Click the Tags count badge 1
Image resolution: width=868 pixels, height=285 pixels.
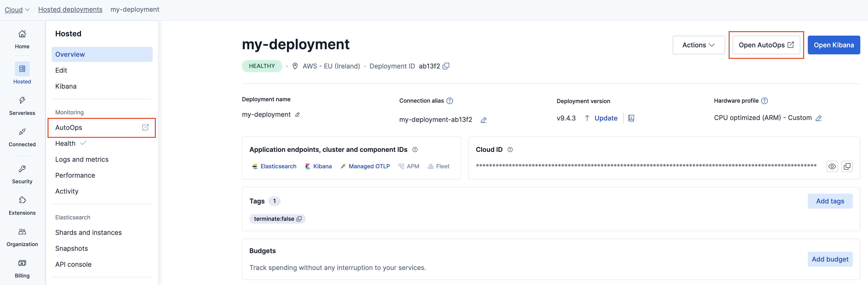tap(274, 201)
